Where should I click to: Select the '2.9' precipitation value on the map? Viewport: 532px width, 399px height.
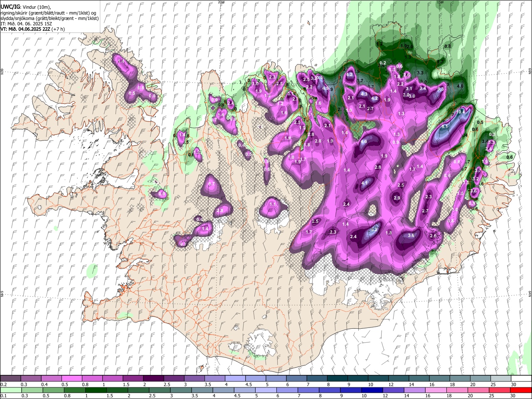[397, 198]
